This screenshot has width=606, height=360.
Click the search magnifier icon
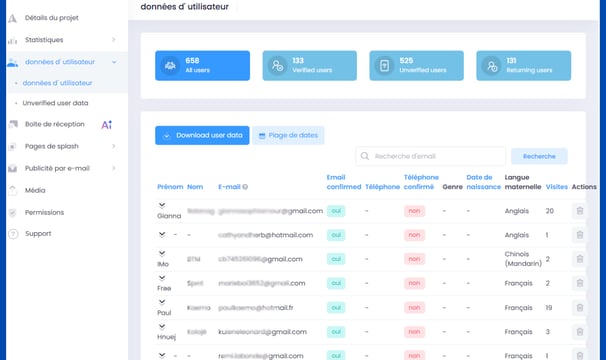(365, 156)
